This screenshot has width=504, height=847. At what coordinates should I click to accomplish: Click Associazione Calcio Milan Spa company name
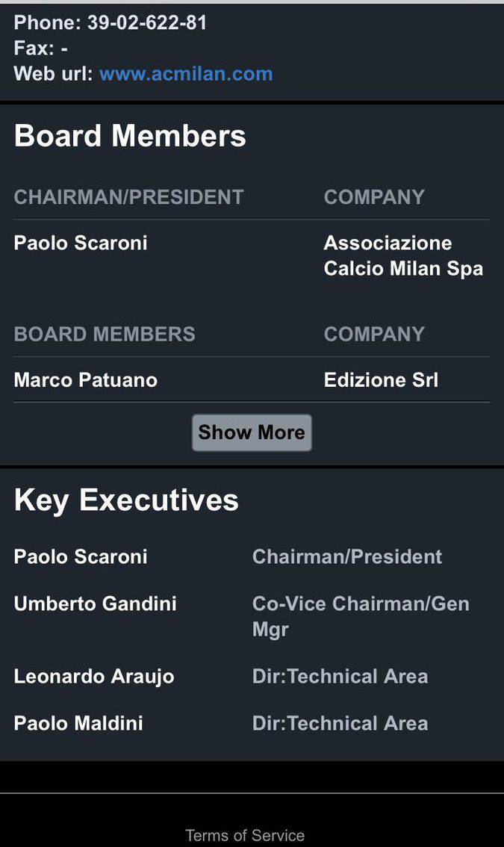[x=403, y=255]
